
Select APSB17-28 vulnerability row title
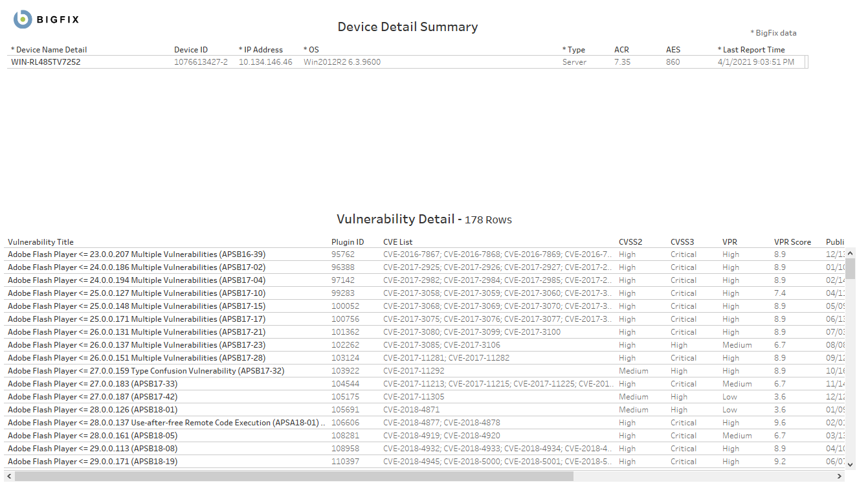pyautogui.click(x=137, y=358)
